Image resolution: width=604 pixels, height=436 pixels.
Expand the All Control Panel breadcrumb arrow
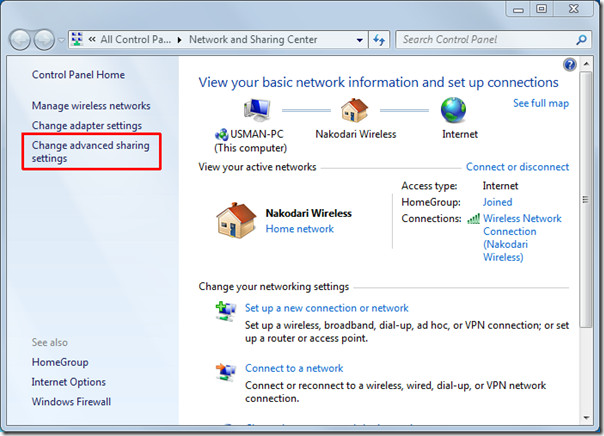[x=180, y=40]
